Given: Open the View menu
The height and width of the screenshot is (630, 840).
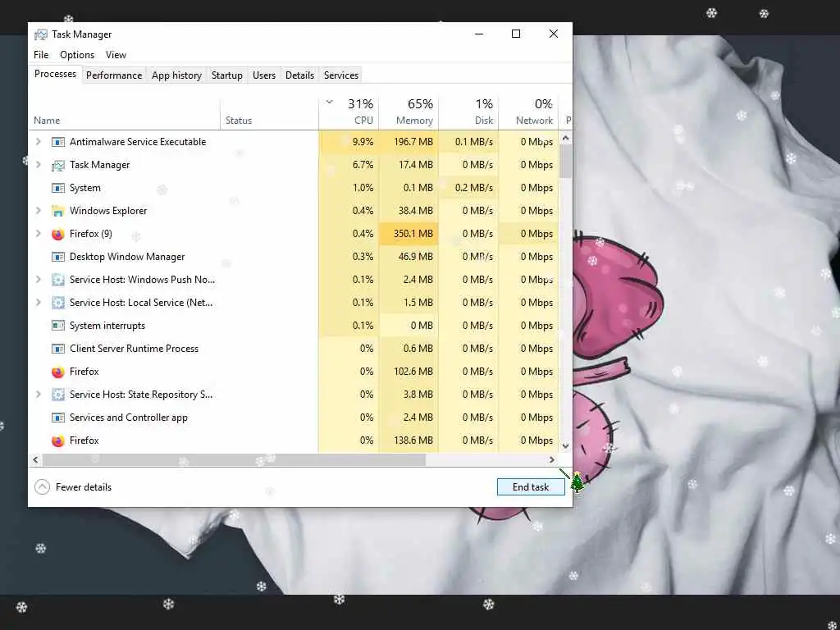Looking at the screenshot, I should pos(116,55).
